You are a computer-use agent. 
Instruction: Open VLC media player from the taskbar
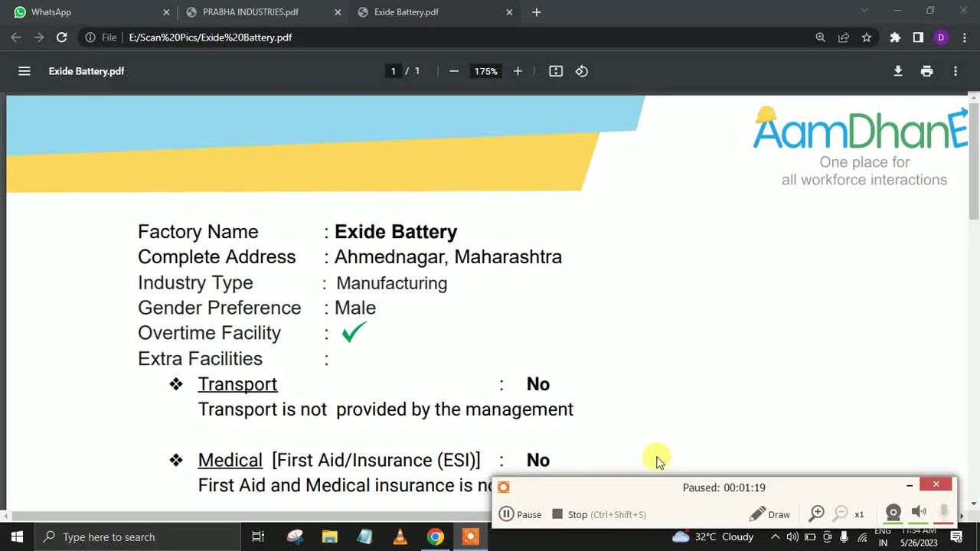coord(400,536)
